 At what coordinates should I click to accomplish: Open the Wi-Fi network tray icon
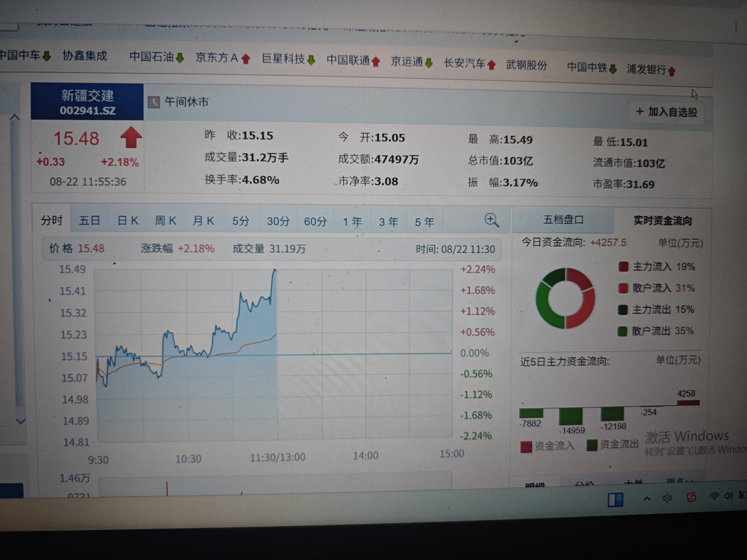(714, 496)
